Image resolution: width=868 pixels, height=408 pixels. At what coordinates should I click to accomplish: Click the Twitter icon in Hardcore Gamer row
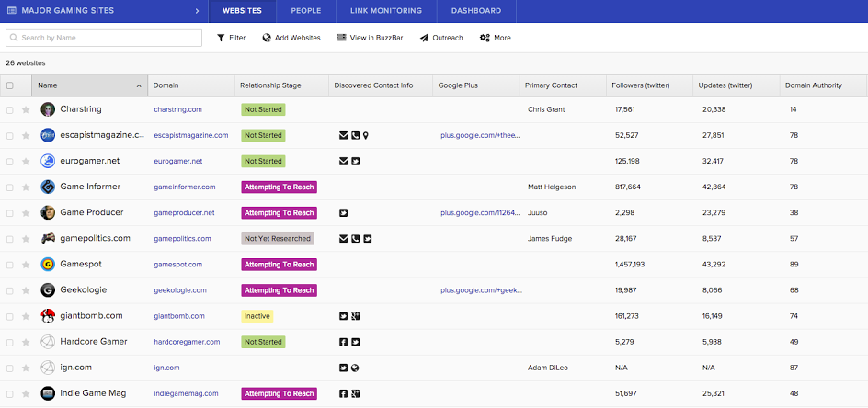356,342
